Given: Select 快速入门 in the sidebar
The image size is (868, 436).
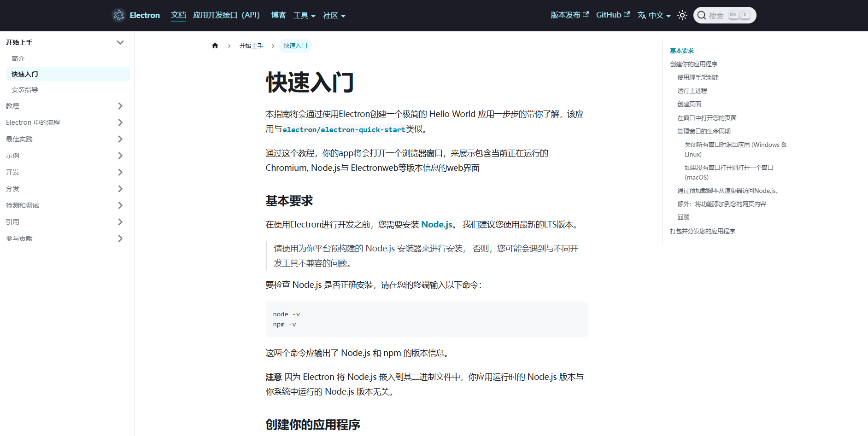Looking at the screenshot, I should pyautogui.click(x=68, y=74).
